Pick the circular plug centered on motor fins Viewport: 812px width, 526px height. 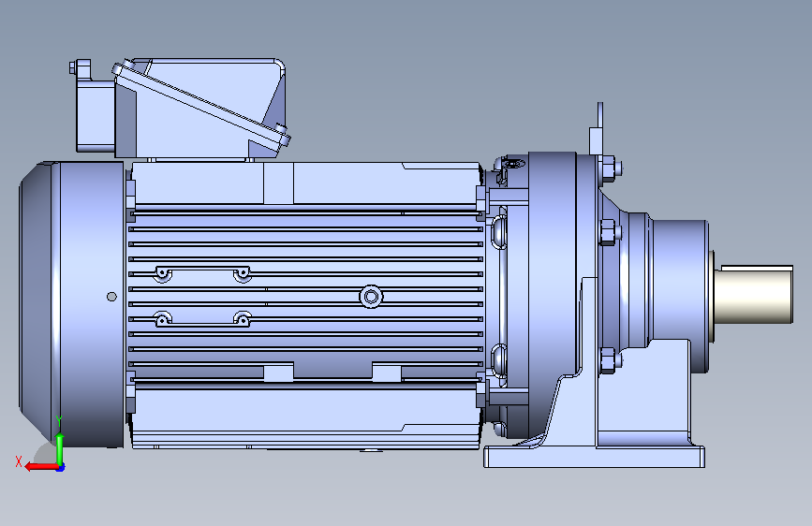click(371, 297)
